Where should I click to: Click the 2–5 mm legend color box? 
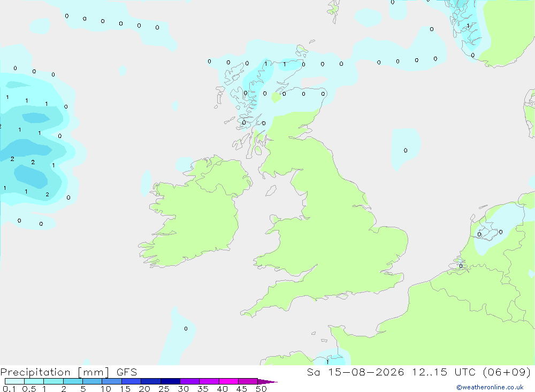click(73, 381)
